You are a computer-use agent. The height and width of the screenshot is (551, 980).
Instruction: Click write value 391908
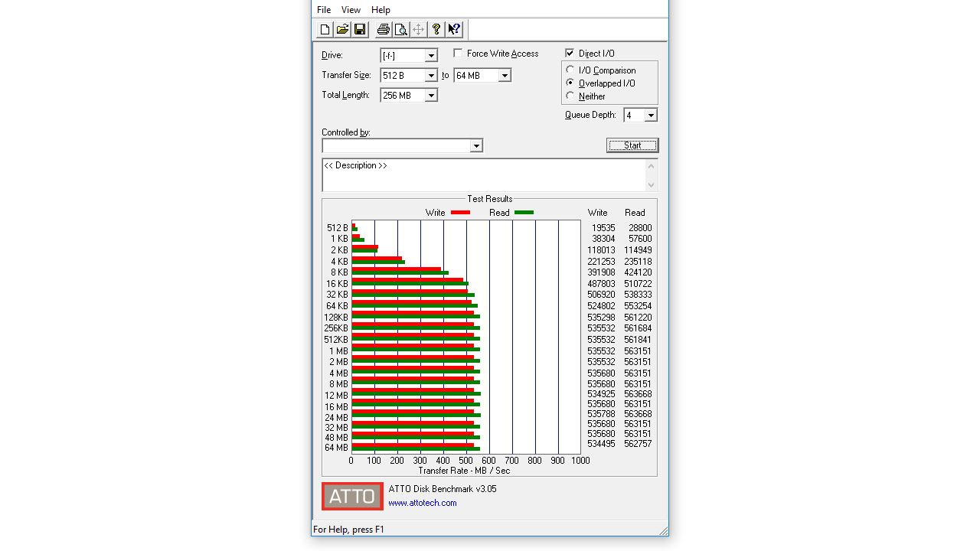[x=601, y=272]
